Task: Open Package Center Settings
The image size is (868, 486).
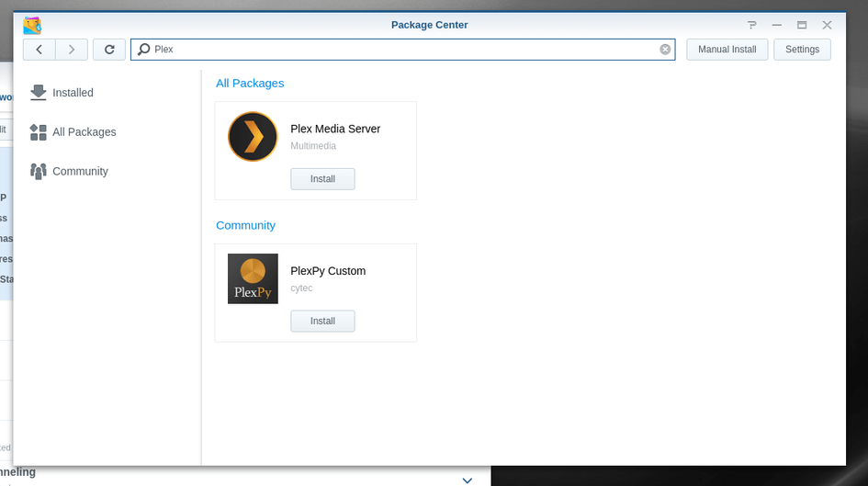Action: pos(802,50)
